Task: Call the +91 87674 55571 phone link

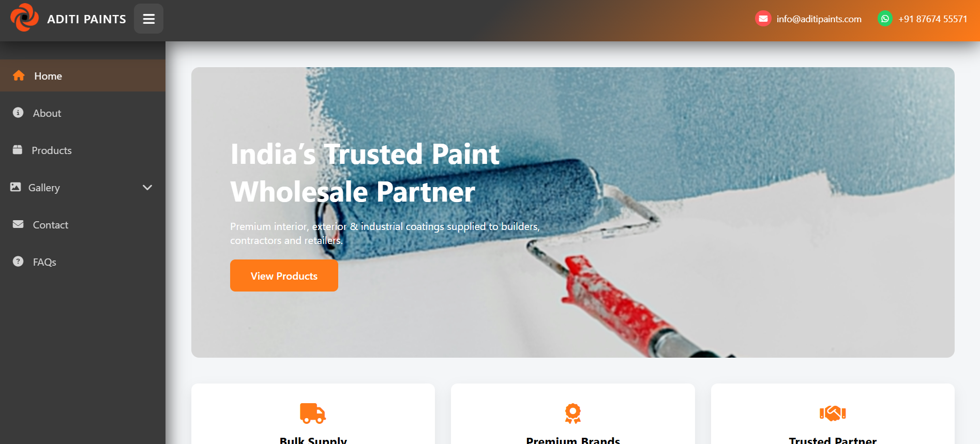Action: pyautogui.click(x=932, y=19)
